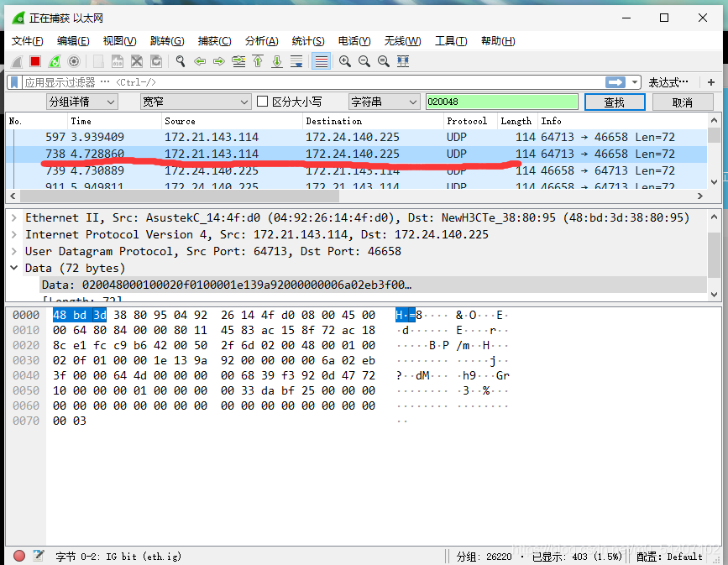
Task: Click the packet list horizontal scrollbar thumb
Action: pos(179,196)
